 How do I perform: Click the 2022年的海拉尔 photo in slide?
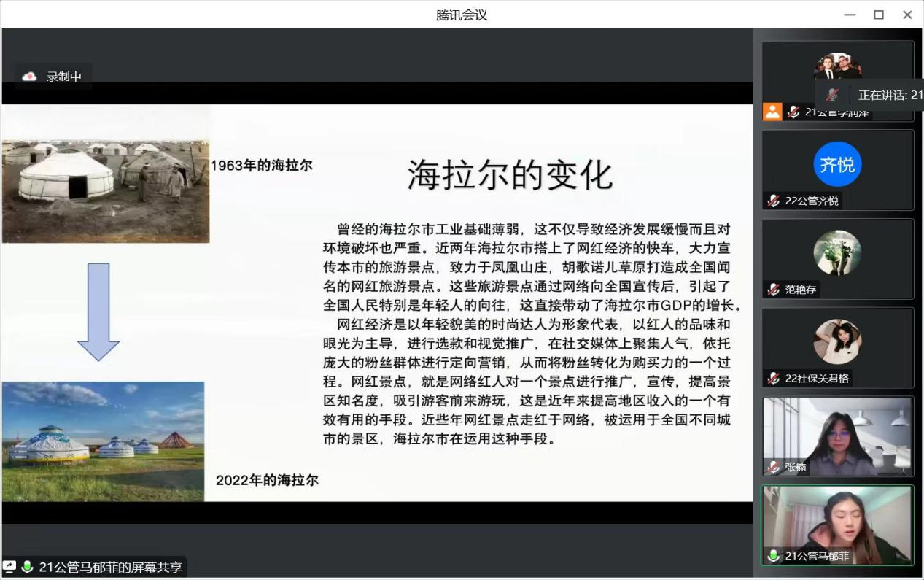(x=103, y=441)
